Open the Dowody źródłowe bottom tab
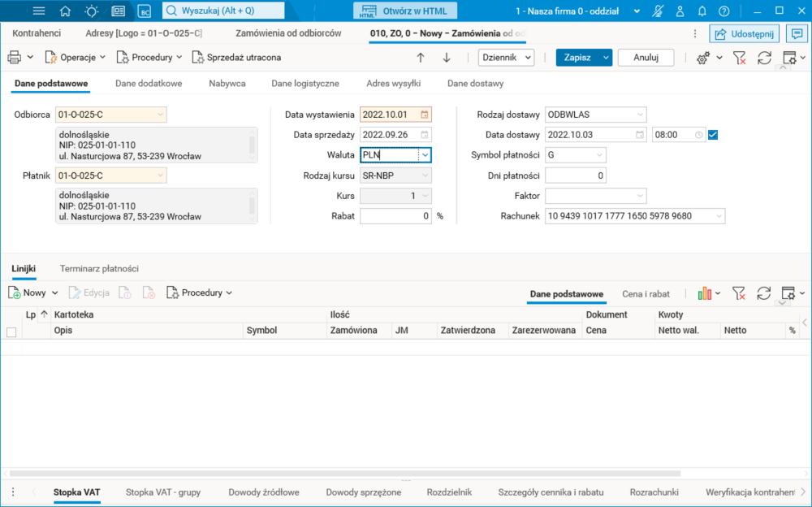Viewport: 812px width, 507px height. point(264,492)
